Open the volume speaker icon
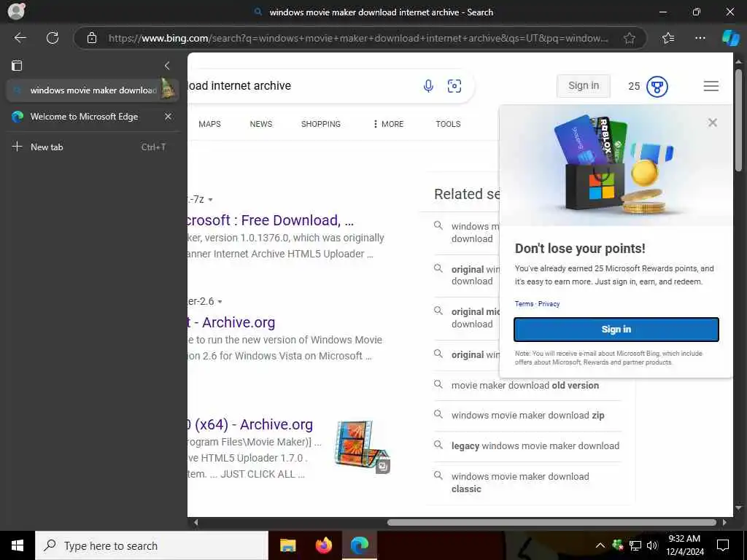 coord(652,545)
